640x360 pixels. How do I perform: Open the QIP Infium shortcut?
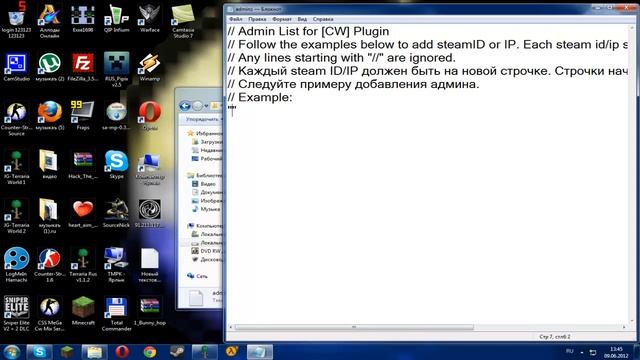(116, 18)
